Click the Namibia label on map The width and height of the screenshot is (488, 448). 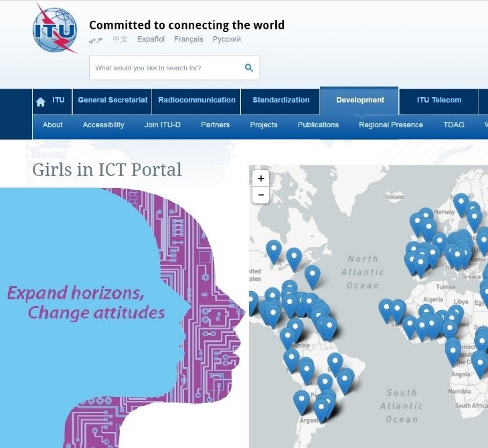(459, 391)
